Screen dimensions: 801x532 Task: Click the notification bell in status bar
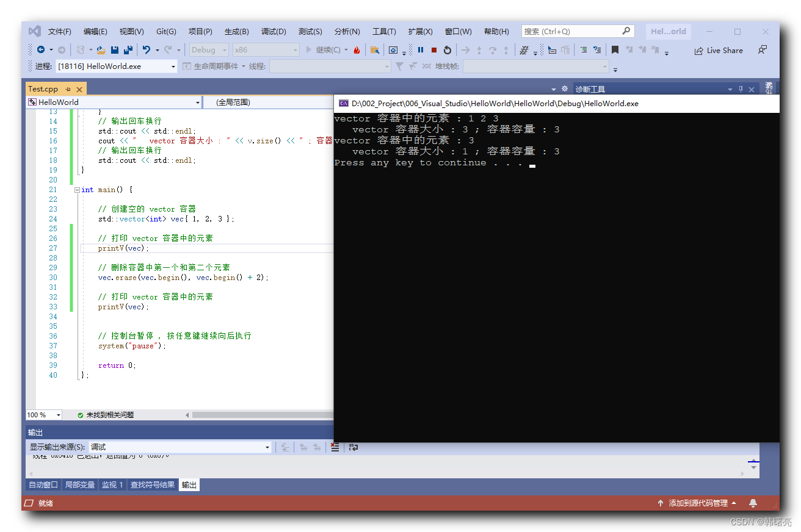(753, 503)
